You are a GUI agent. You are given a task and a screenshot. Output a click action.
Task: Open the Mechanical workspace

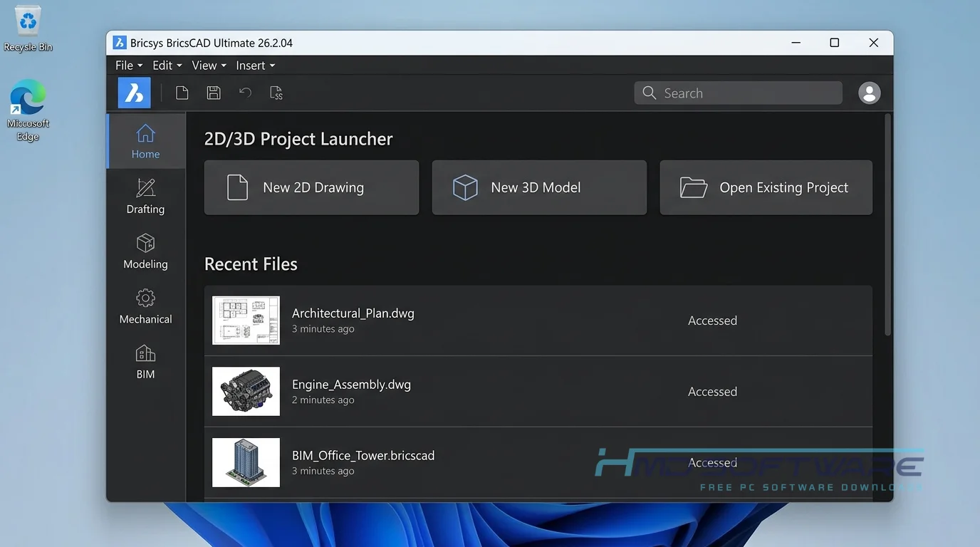coord(145,306)
